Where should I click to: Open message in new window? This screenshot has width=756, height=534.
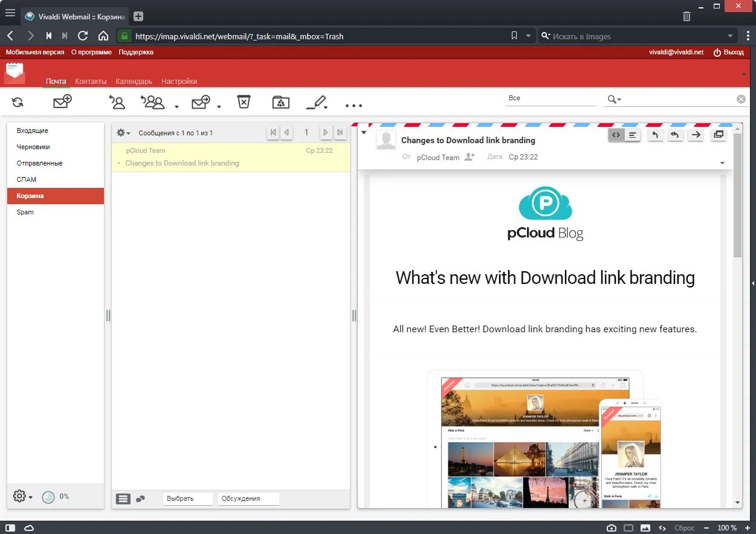point(719,135)
